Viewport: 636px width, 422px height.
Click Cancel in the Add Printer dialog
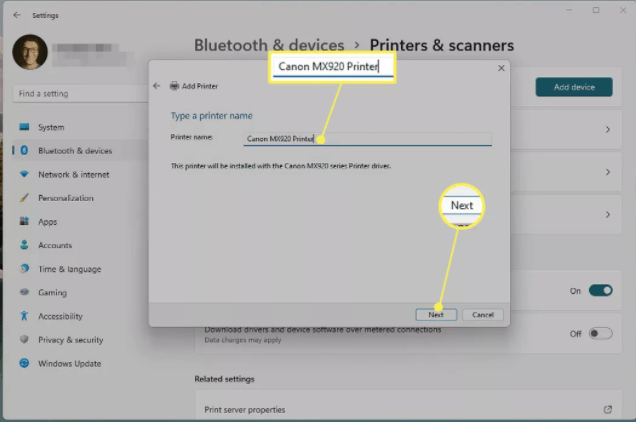(x=483, y=314)
